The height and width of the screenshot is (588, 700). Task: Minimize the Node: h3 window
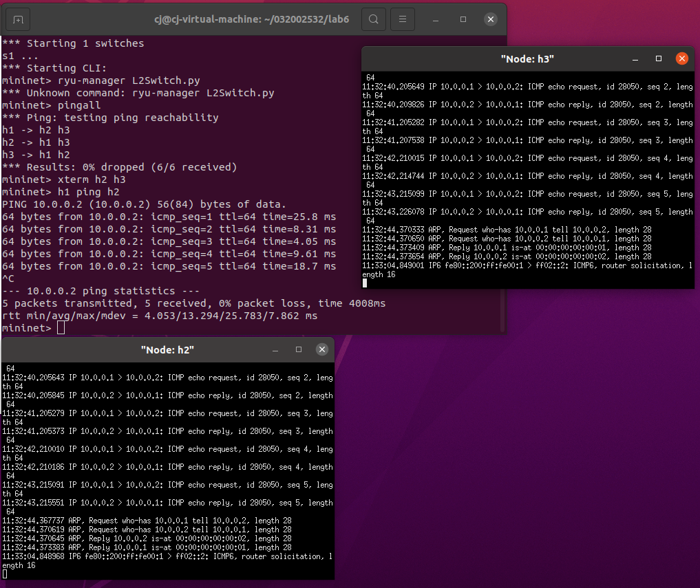coord(635,59)
